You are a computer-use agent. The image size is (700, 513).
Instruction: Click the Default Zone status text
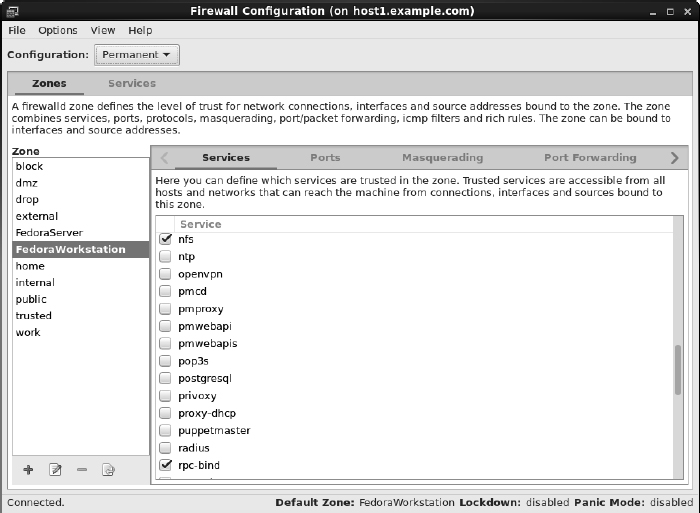tap(365, 502)
